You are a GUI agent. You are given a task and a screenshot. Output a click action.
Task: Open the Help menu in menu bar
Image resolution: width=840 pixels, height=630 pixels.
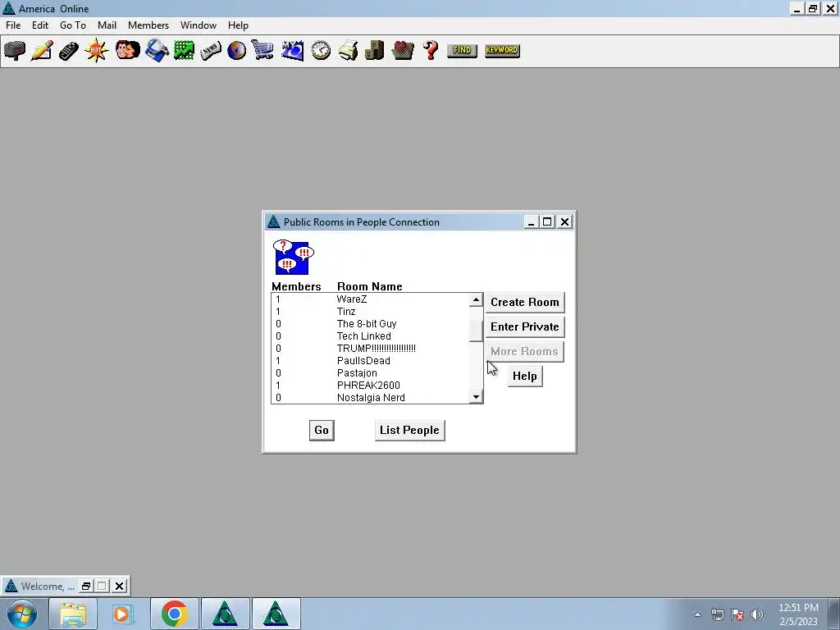pos(238,25)
